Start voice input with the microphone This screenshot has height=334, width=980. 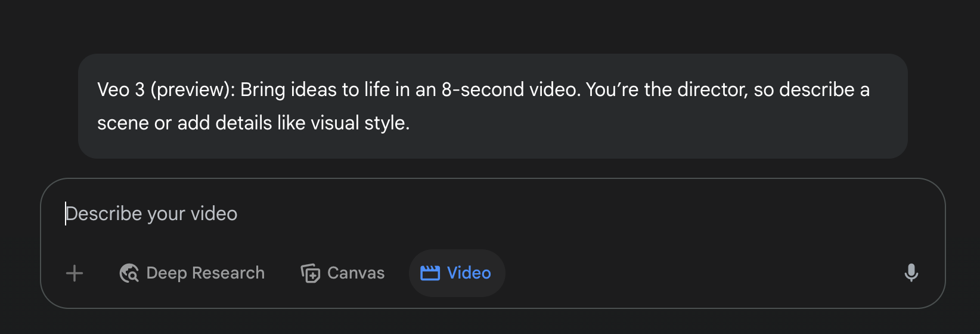pyautogui.click(x=911, y=273)
